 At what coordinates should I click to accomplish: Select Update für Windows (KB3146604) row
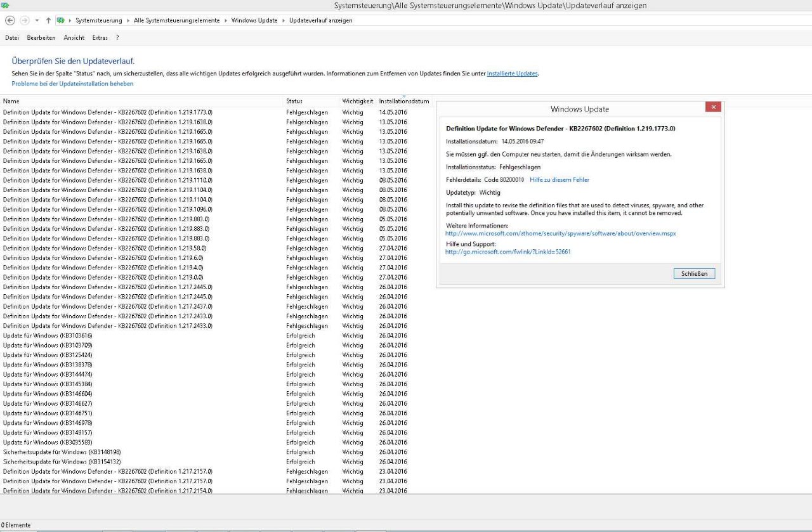click(205, 394)
